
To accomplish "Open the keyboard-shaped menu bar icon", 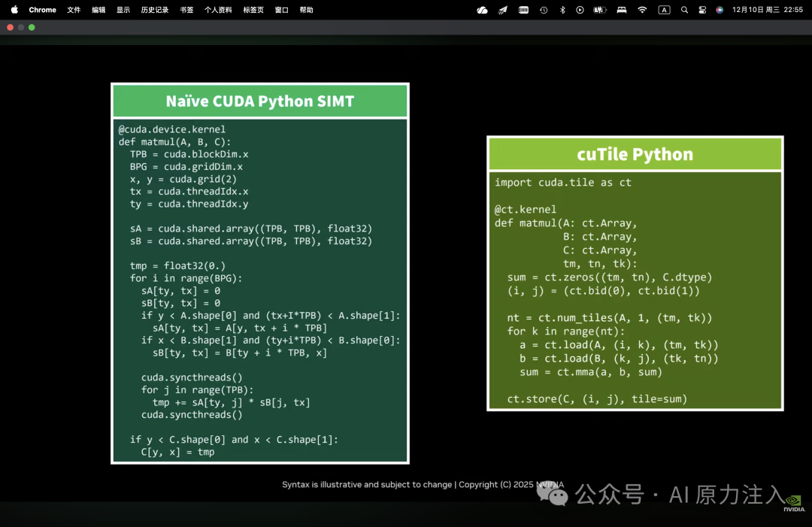I will tap(523, 10).
